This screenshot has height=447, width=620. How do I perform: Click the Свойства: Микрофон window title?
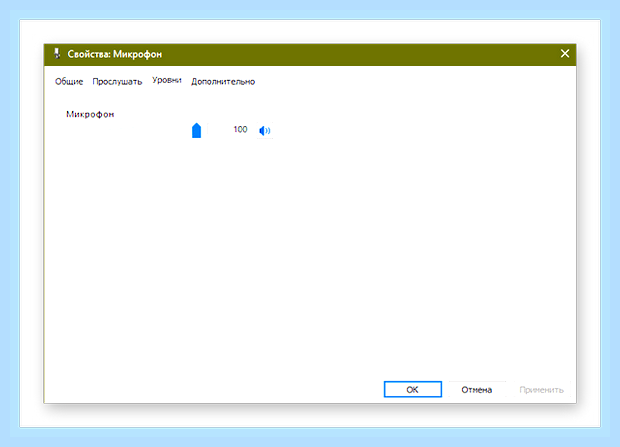pyautogui.click(x=115, y=54)
